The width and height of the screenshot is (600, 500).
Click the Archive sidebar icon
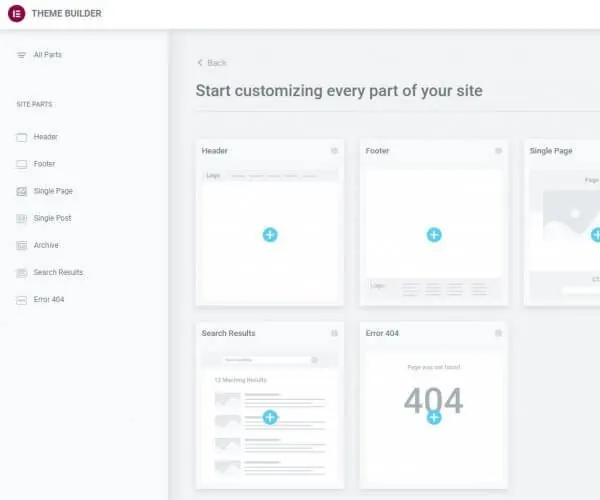(x=21, y=246)
